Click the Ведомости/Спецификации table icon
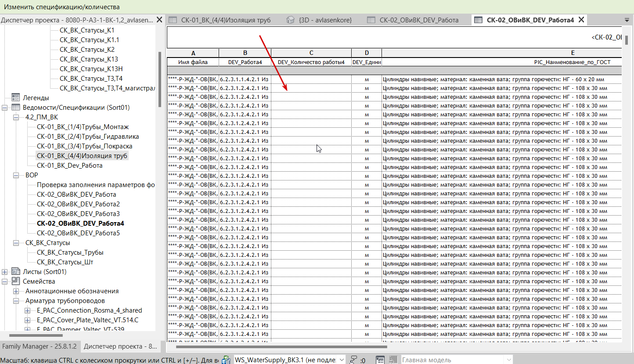The image size is (634, 364). pos(16,108)
